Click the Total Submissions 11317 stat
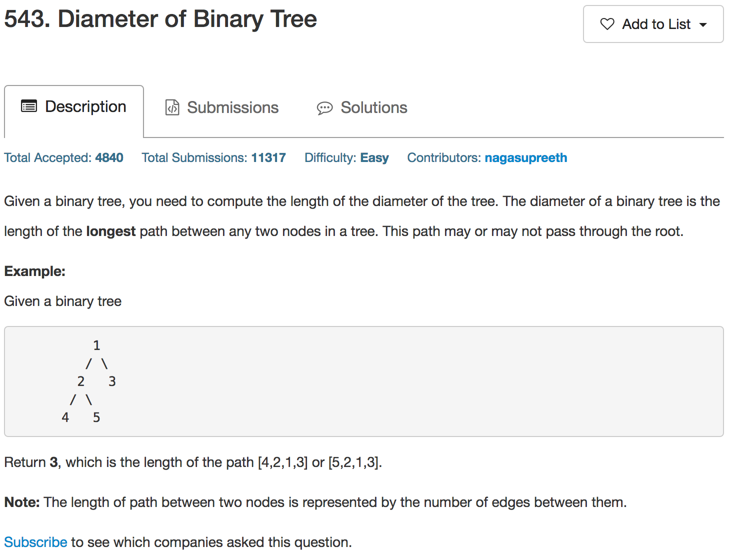The image size is (754, 560). [213, 158]
